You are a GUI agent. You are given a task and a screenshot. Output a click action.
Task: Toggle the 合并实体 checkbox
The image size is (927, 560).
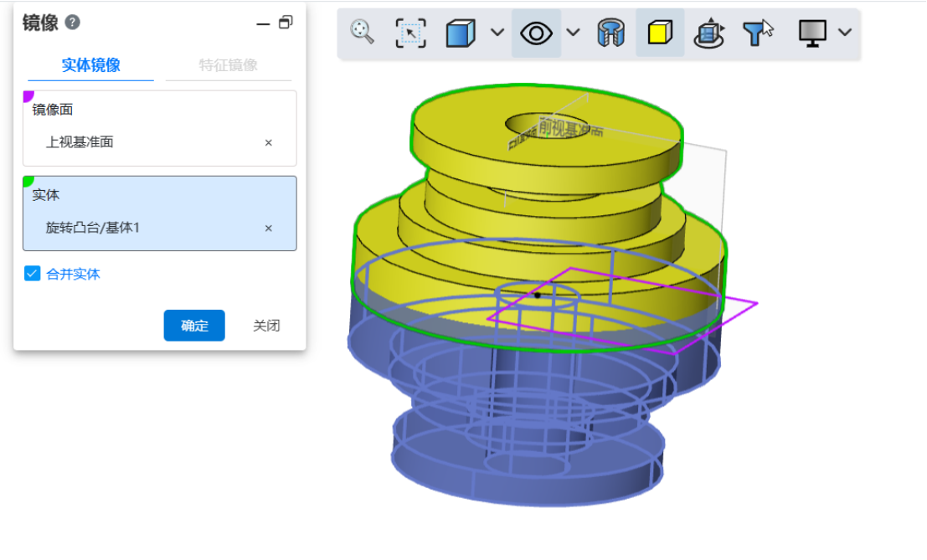33,274
